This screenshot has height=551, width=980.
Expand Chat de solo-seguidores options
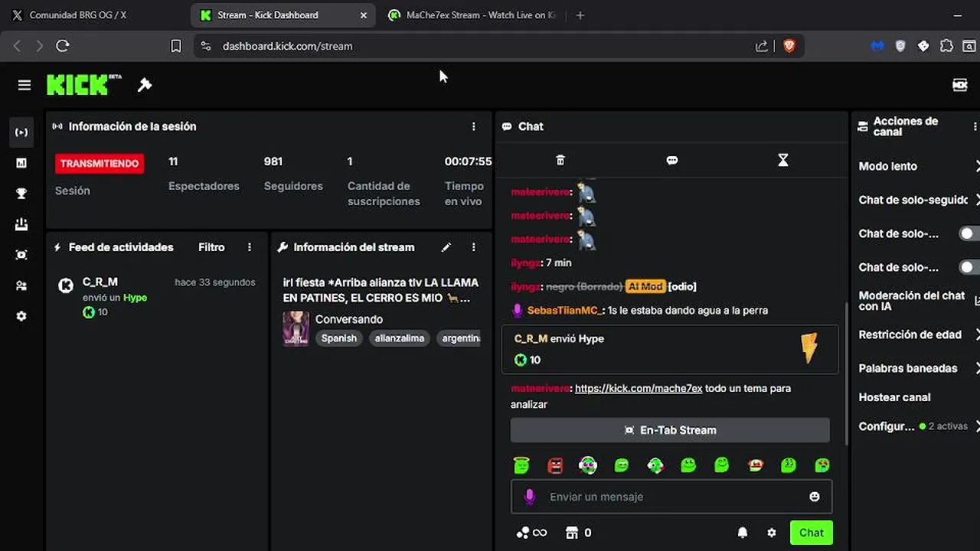click(x=917, y=200)
